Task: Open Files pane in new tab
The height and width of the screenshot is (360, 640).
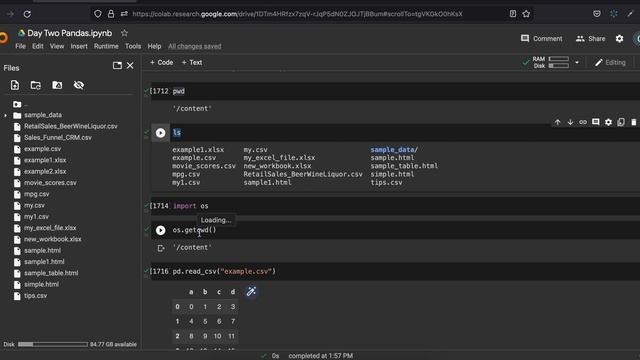Action: point(117,65)
